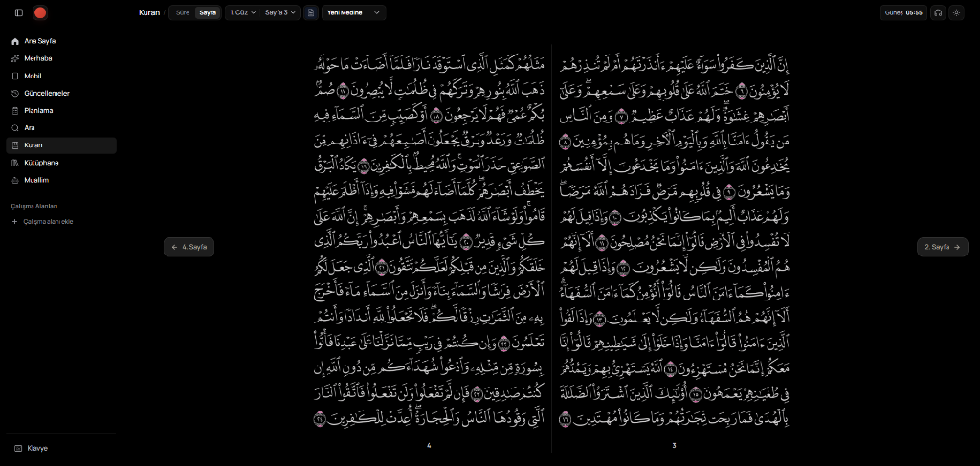Open the Ara search item
This screenshot has width=980, height=466.
point(61,128)
